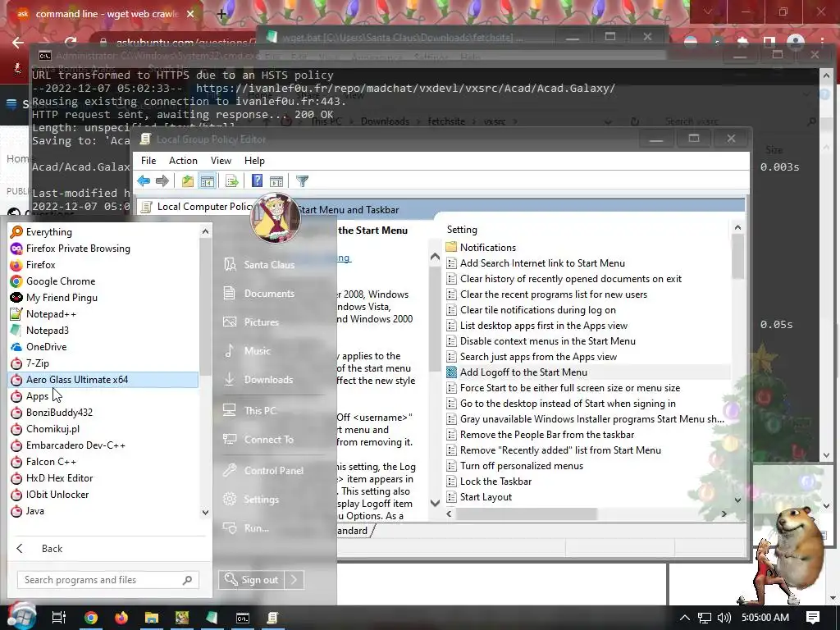840x630 pixels.
Task: Click the Up one level folder icon
Action: [x=188, y=181]
